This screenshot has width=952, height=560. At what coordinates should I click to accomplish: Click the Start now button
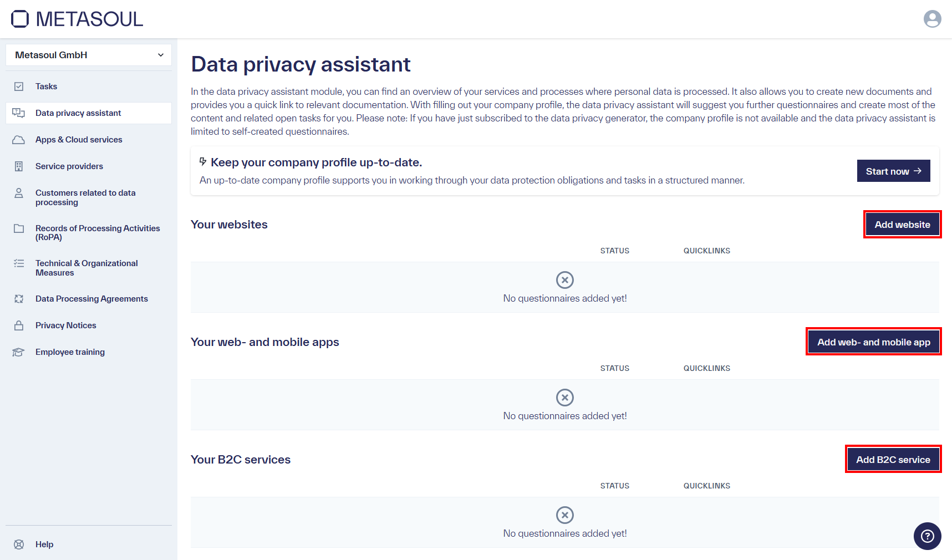click(x=893, y=171)
